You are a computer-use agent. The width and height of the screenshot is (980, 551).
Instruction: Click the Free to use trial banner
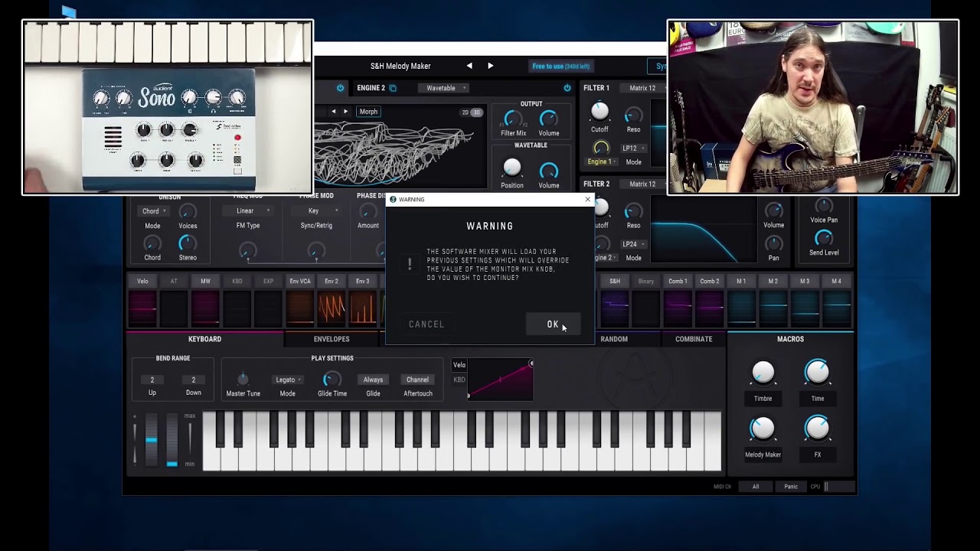click(x=561, y=66)
